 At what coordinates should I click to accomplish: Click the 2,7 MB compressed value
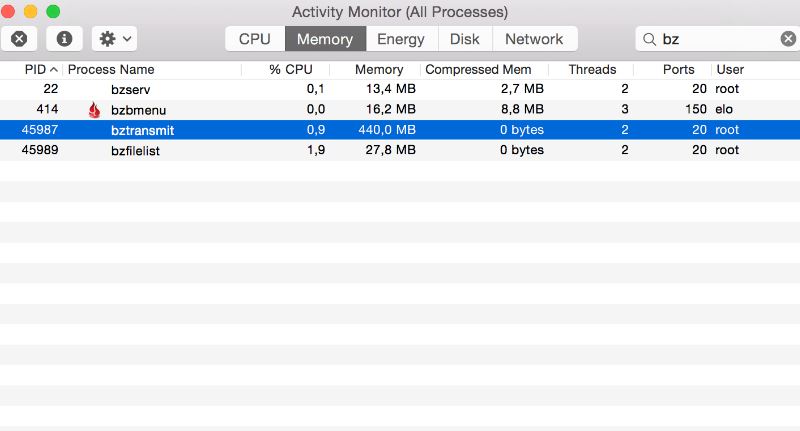(522, 89)
